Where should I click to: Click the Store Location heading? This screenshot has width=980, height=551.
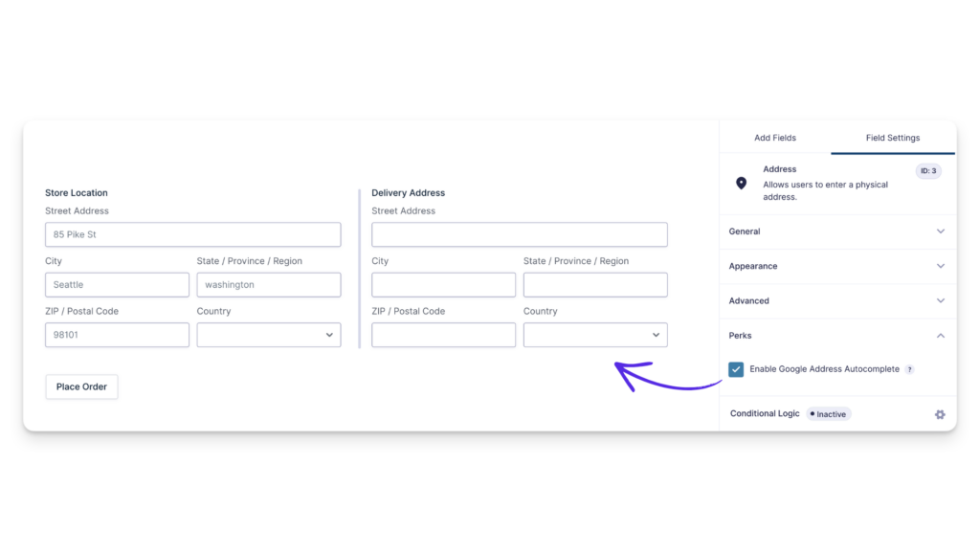(x=77, y=193)
